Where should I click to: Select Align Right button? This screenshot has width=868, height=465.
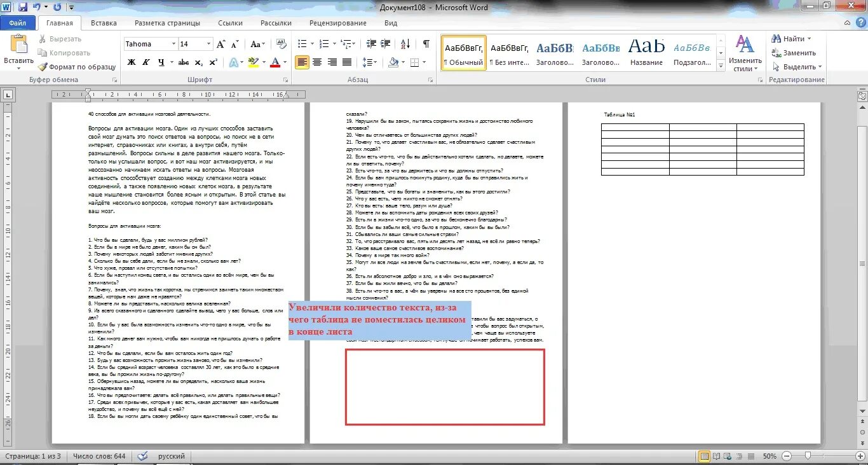(332, 62)
